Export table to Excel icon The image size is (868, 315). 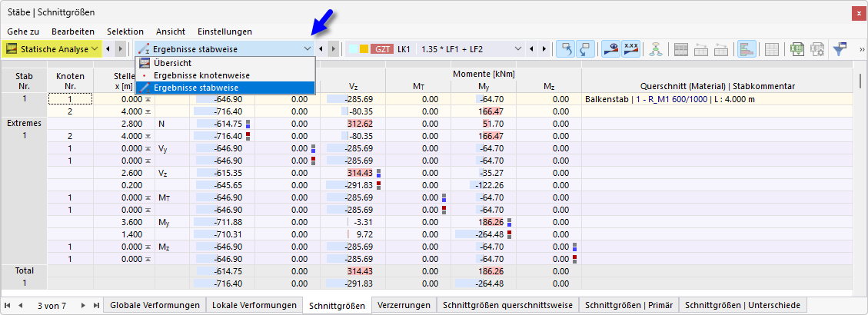click(798, 48)
